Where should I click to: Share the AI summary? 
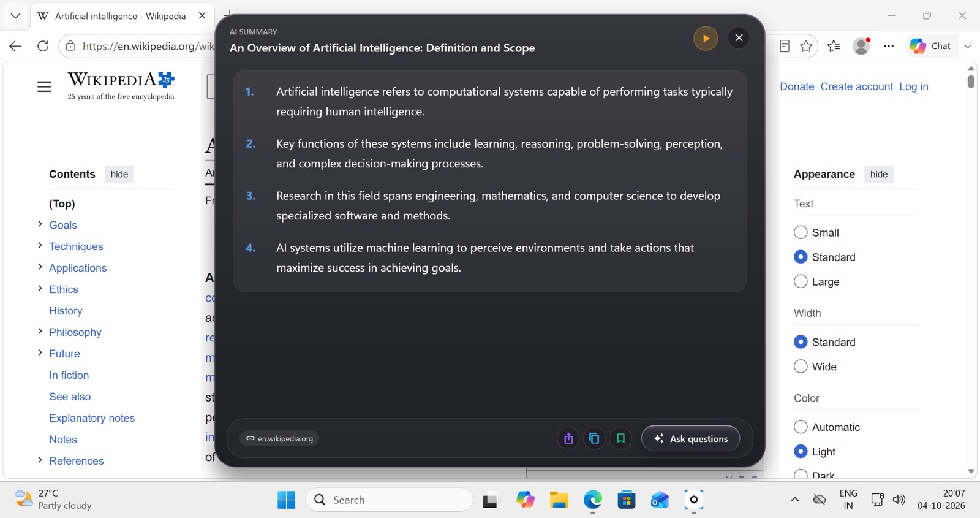(568, 438)
